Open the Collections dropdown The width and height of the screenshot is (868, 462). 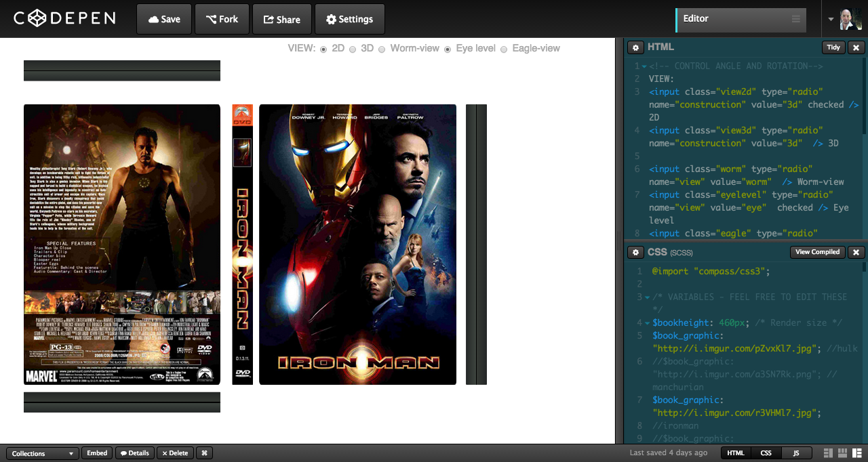43,453
